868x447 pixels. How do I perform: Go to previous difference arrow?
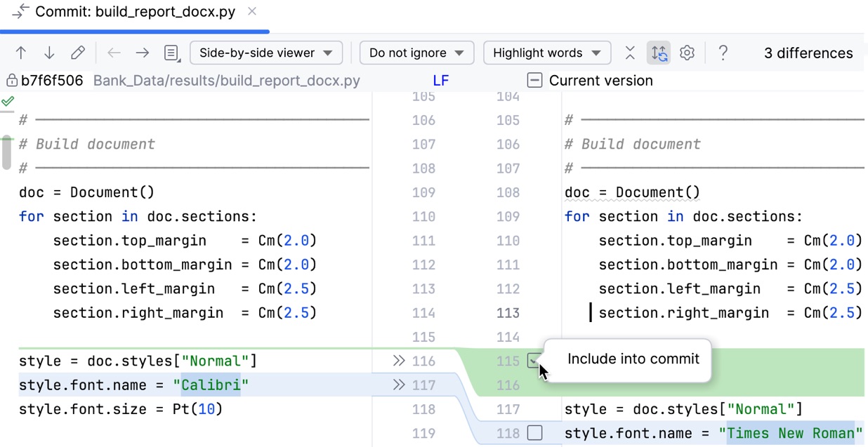pos(21,53)
